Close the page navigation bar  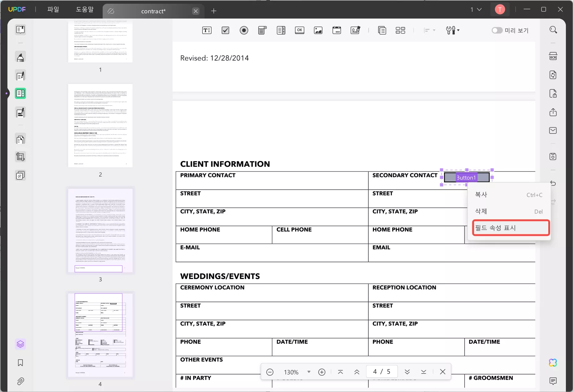[443, 372]
